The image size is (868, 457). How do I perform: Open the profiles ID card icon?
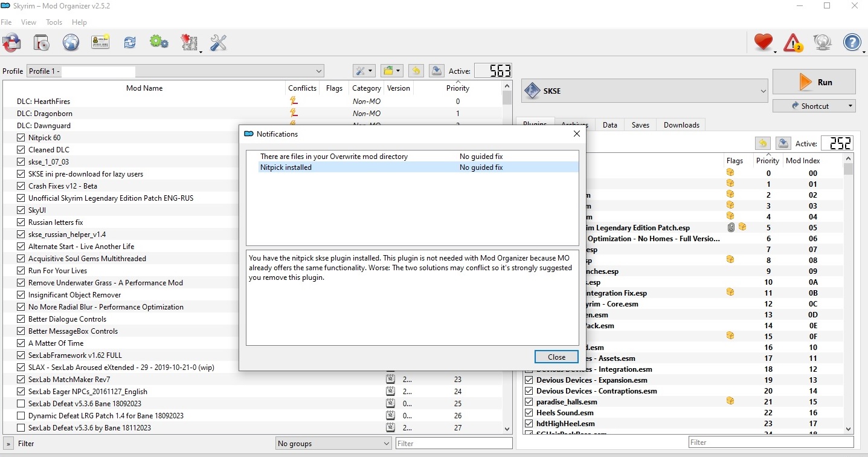point(100,43)
